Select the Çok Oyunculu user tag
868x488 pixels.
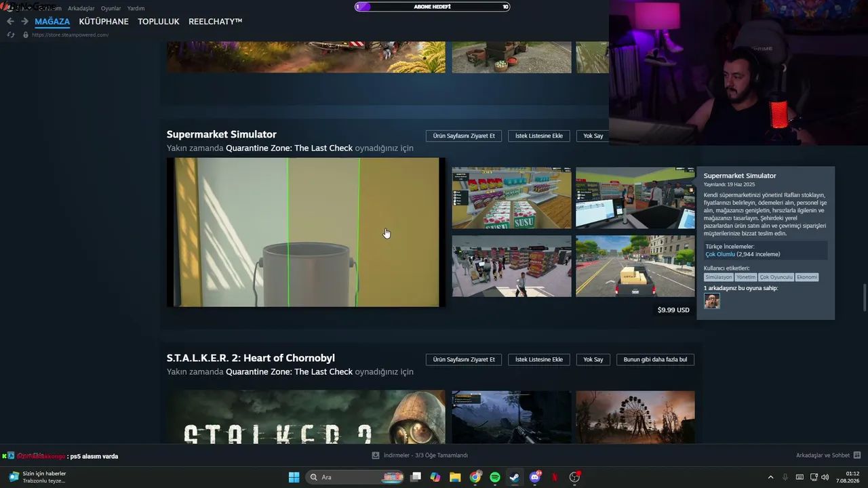(776, 277)
